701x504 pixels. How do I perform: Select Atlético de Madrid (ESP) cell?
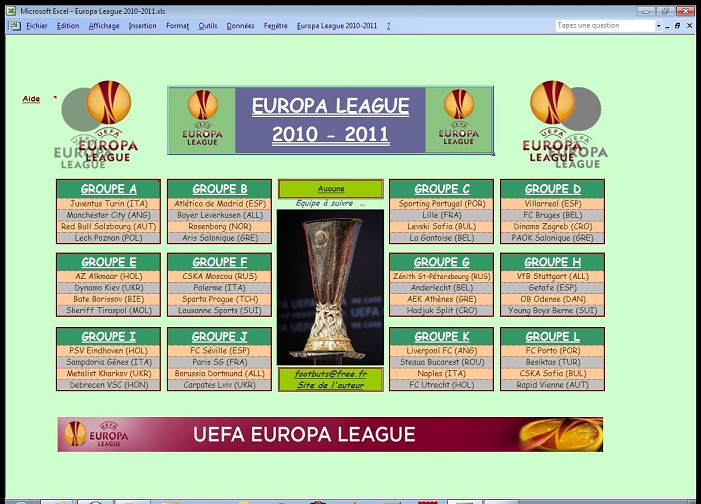pos(220,203)
